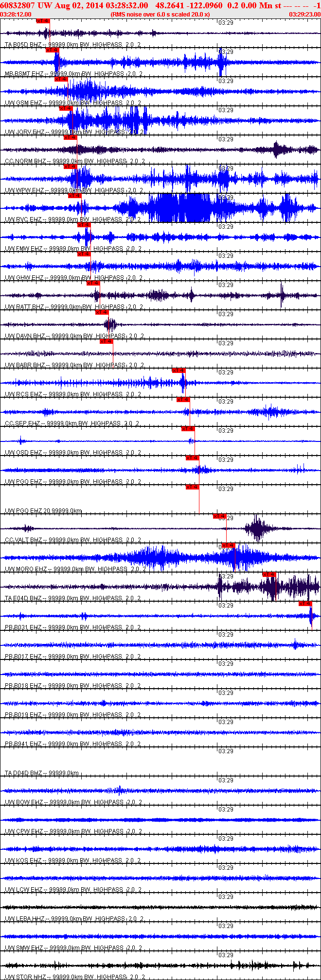The width and height of the screenshot is (321, 980).
Task: Click the 'UW GSM EHZ' trace label
Action: point(23,103)
